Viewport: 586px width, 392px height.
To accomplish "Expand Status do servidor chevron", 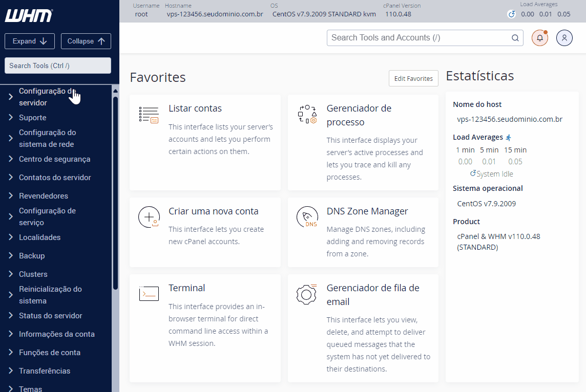I will pyautogui.click(x=10, y=315).
